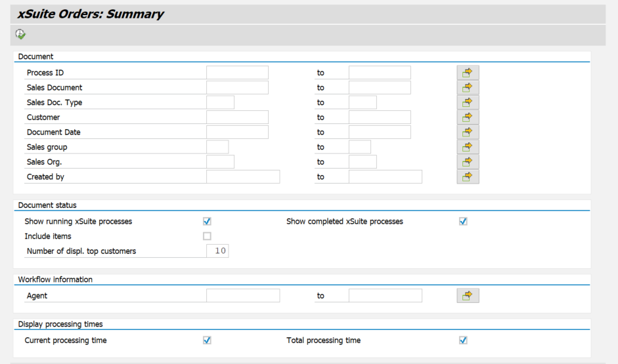Select the Sales Doc. Type to field

point(363,102)
